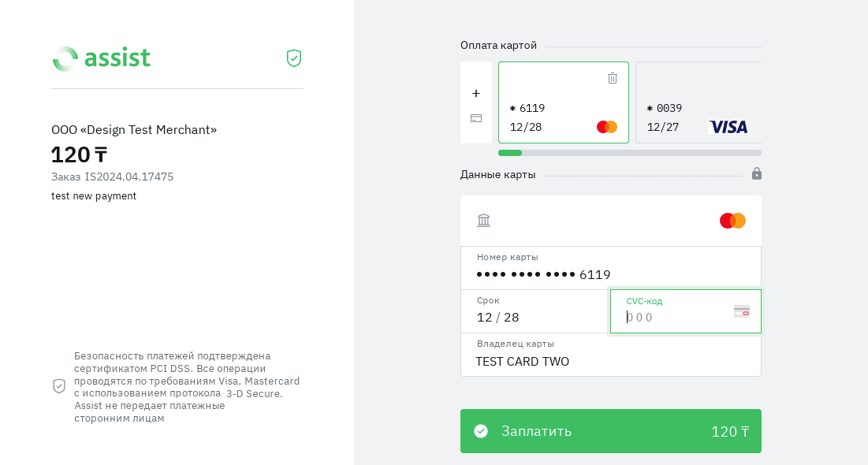Click the bank building icon

coord(484,221)
